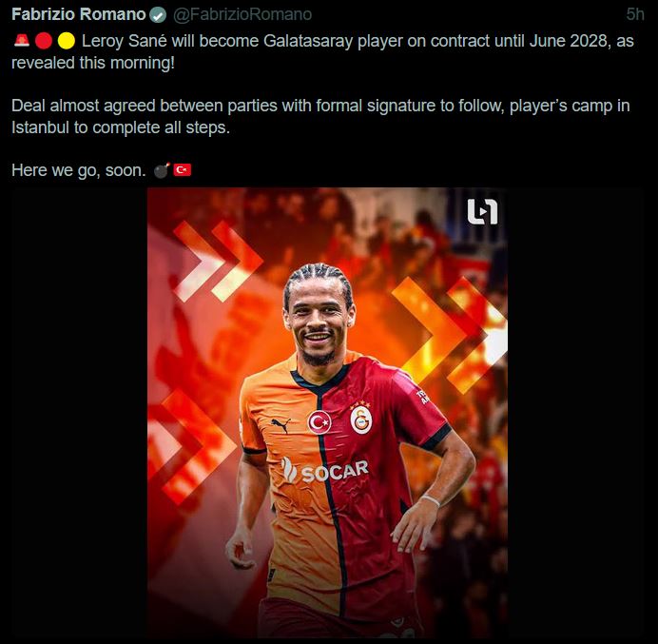
Task: Click the 'Here we go, soon.' text line
Action: pyautogui.click(x=79, y=170)
